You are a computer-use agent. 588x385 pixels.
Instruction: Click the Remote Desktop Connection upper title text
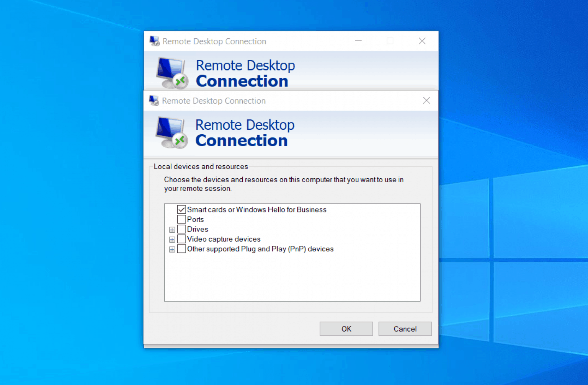pyautogui.click(x=214, y=41)
